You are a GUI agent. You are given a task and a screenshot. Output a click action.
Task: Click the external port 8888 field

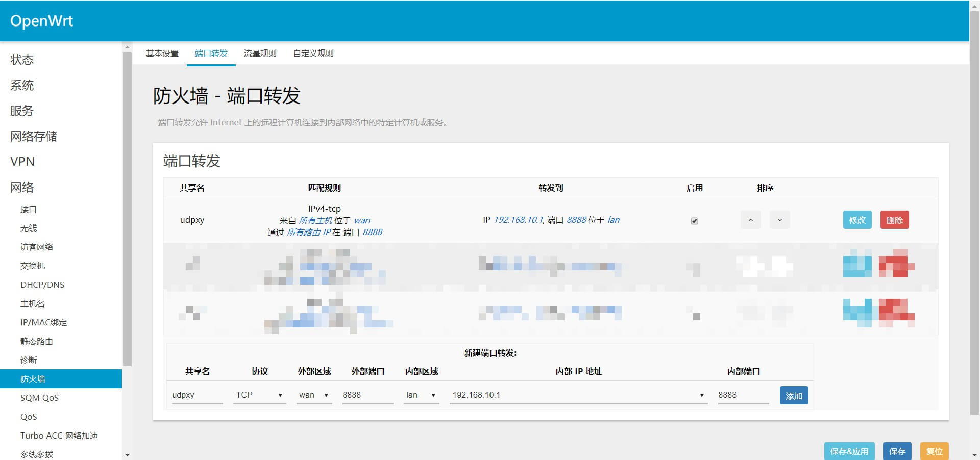[367, 395]
